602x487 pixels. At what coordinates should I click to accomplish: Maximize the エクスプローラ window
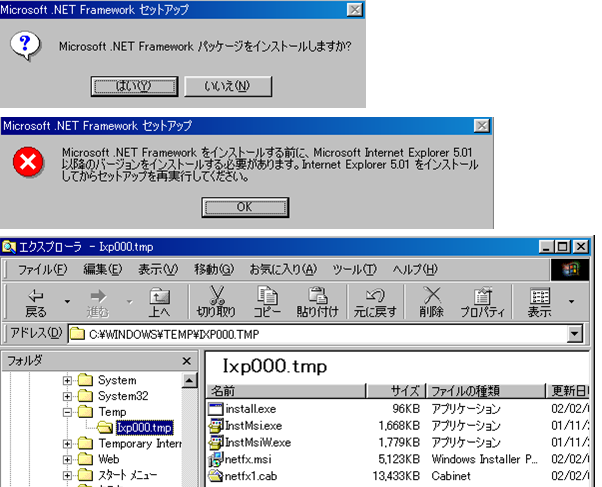[563, 247]
